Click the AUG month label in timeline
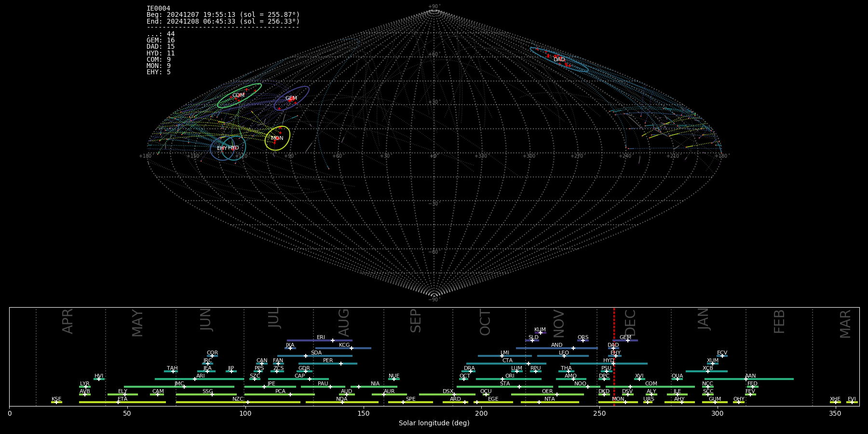The width and height of the screenshot is (868, 434). 344,323
